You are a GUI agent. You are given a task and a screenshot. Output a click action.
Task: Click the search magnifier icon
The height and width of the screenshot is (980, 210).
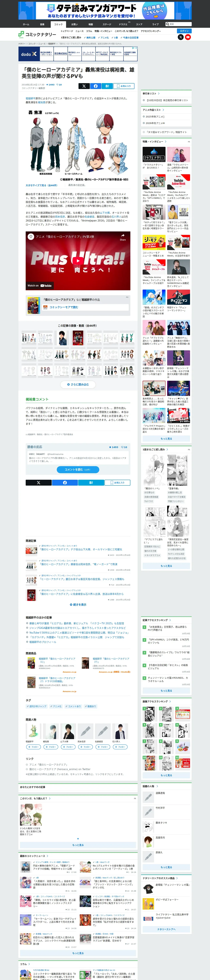[167, 24]
